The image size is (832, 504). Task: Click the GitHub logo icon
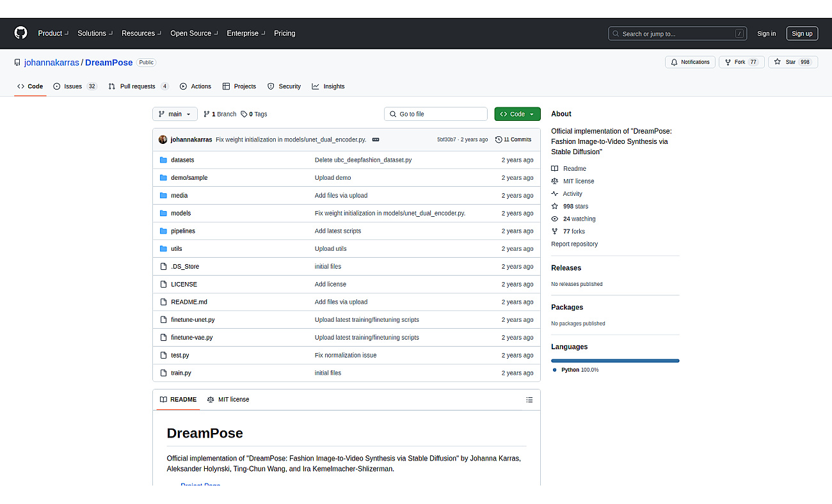click(x=21, y=33)
